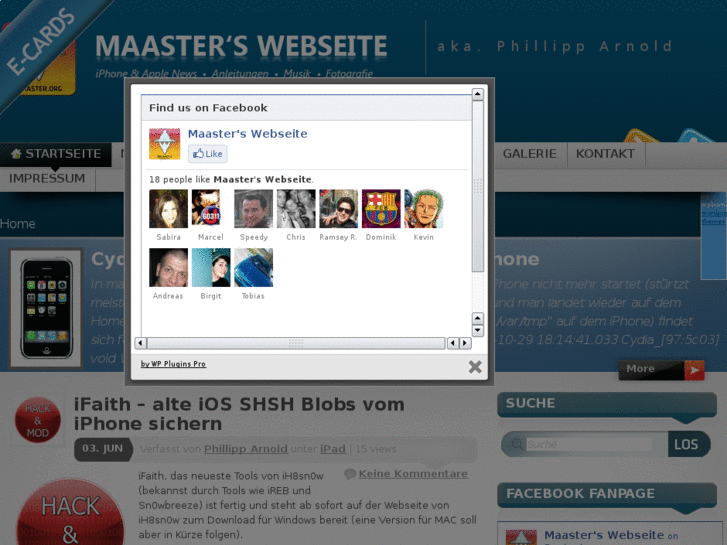Close the Facebook popup with the X
The height and width of the screenshot is (545, 727).
475,367
